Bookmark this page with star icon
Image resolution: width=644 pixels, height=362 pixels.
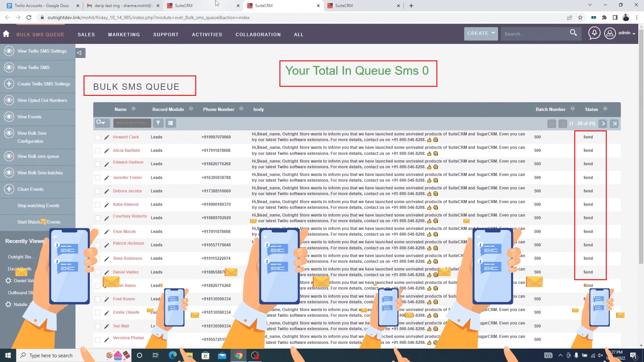[x=580, y=17]
